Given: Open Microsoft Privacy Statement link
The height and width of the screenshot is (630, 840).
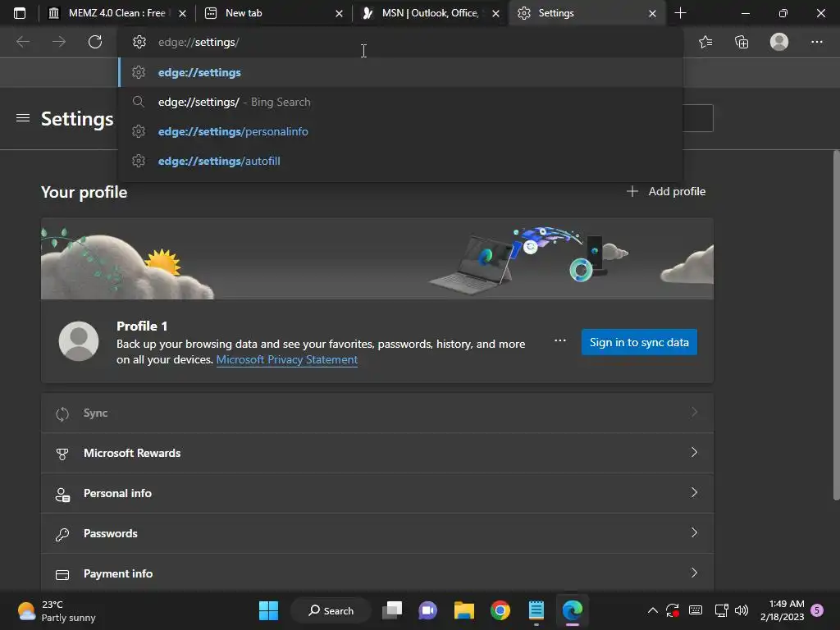Looking at the screenshot, I should coord(286,359).
